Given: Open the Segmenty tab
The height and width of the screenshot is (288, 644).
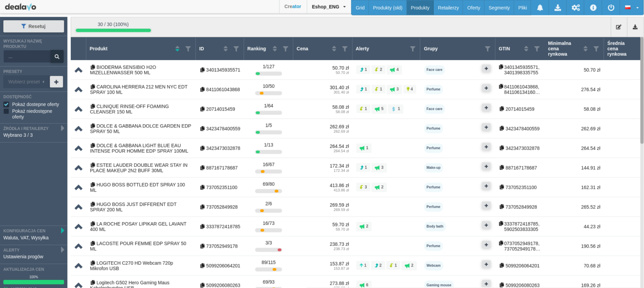Looking at the screenshot, I should tap(499, 8).
